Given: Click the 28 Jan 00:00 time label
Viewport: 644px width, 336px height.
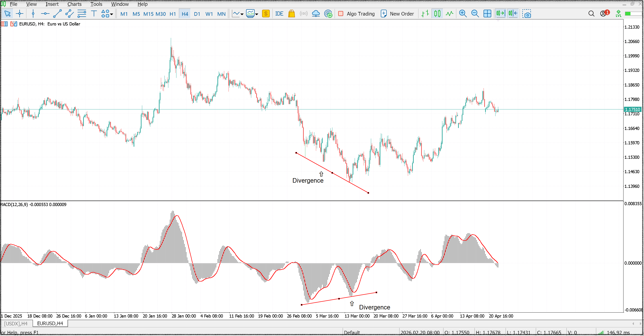Looking at the screenshot, I should click(x=184, y=316).
